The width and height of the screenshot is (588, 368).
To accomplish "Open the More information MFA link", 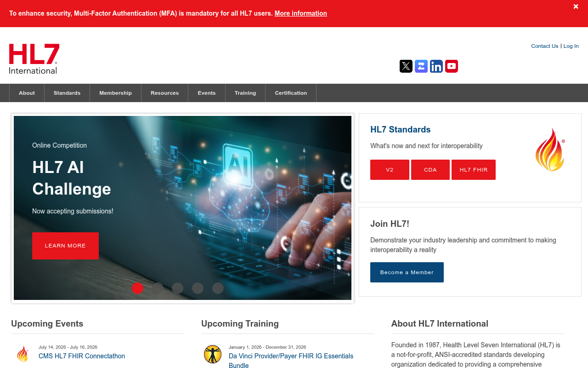I will [x=301, y=13].
